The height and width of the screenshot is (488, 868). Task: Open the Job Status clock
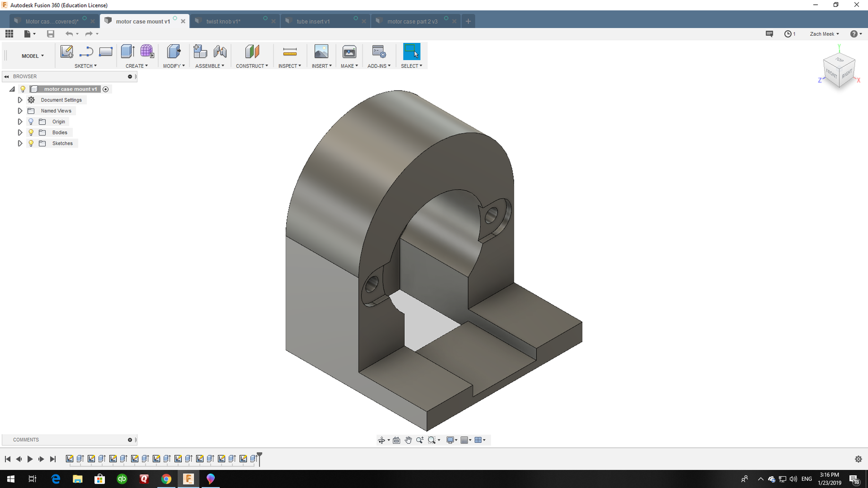click(788, 34)
